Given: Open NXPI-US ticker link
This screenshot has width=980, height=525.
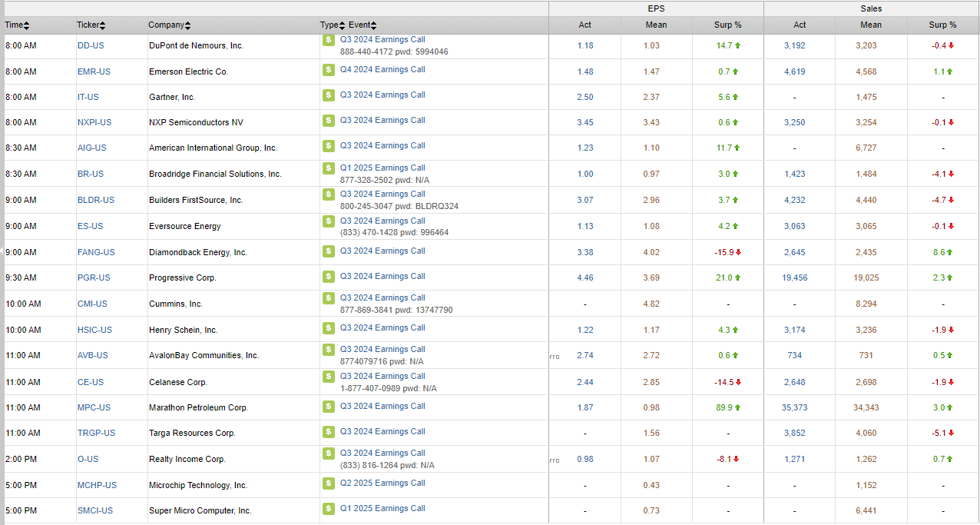Looking at the screenshot, I should (x=94, y=122).
